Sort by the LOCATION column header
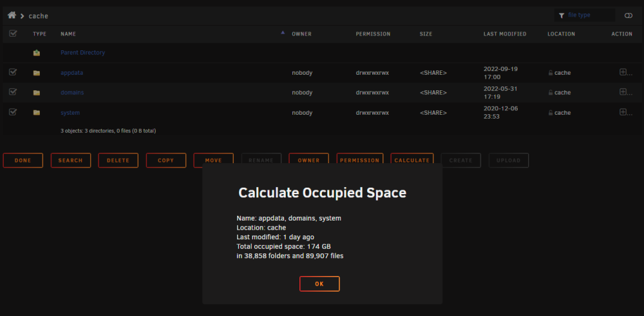This screenshot has height=316, width=644. pyautogui.click(x=561, y=34)
